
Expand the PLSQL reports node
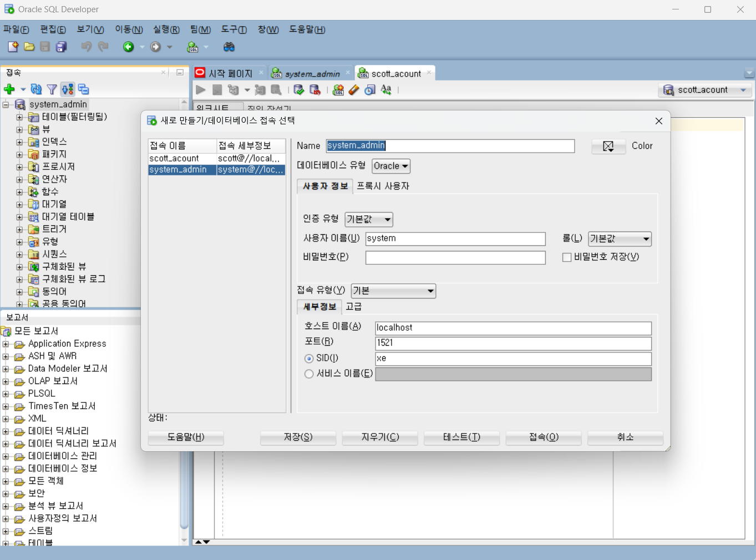6,394
